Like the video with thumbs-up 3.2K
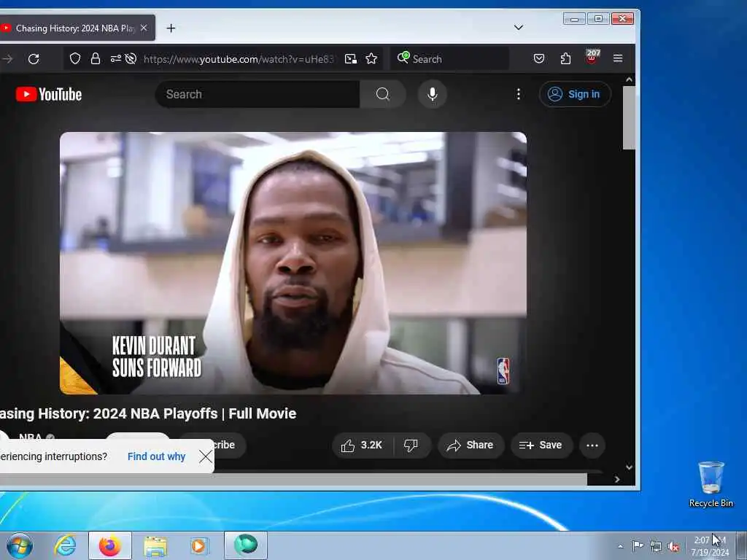Image resolution: width=747 pixels, height=560 pixels. tap(362, 446)
